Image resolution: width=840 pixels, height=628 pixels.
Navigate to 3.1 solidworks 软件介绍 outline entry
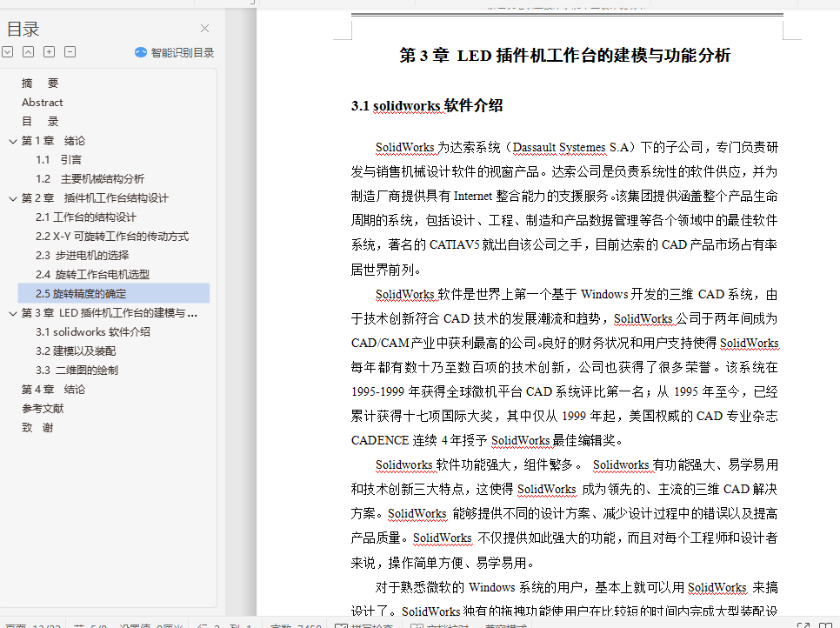click(93, 332)
